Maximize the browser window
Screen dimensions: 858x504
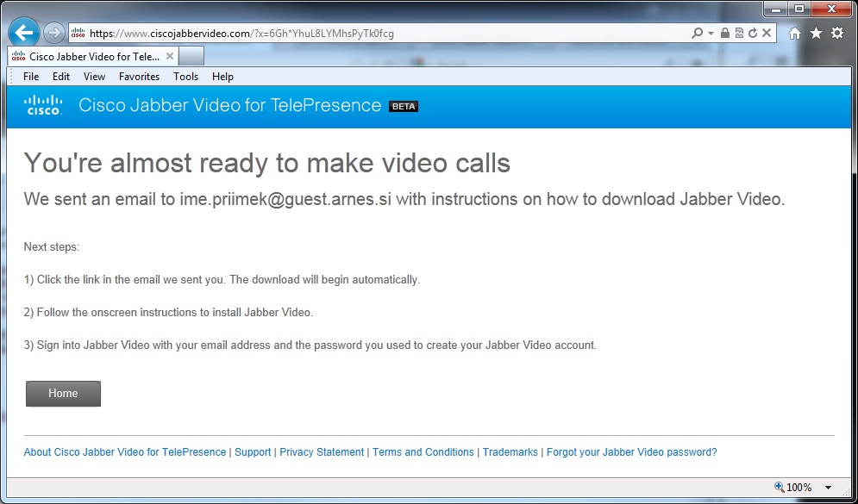(799, 9)
